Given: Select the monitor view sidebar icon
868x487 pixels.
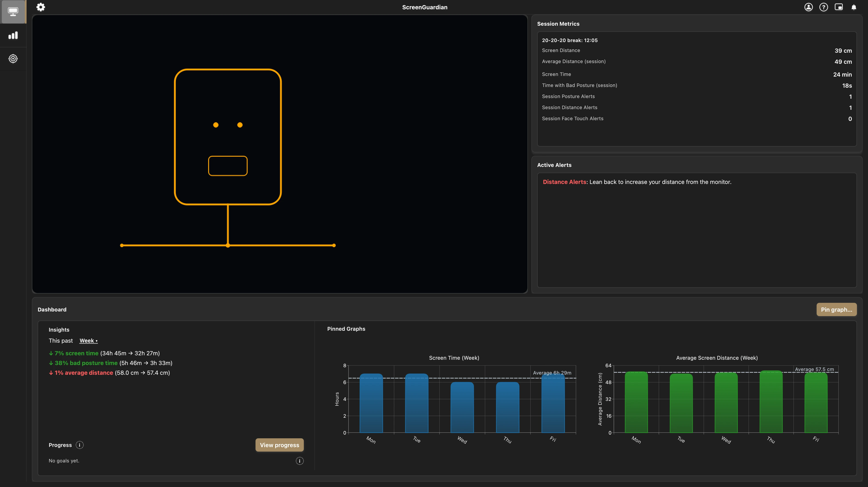Looking at the screenshot, I should pos(13,12).
